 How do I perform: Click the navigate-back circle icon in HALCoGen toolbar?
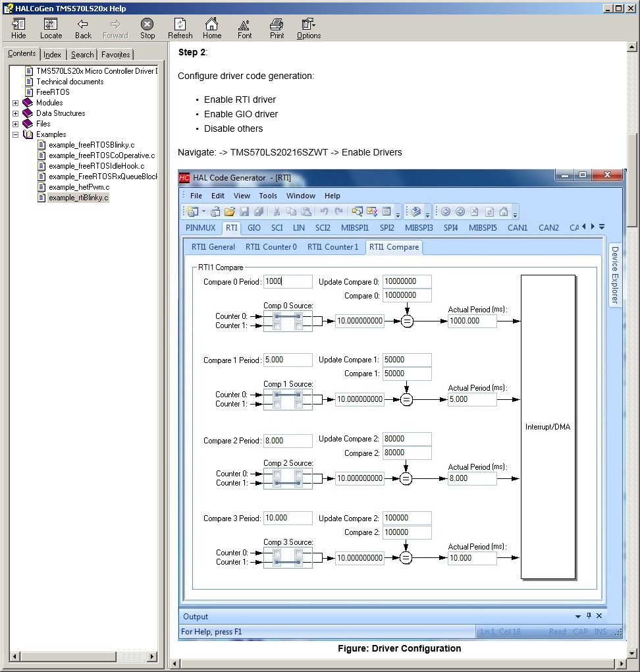coord(446,211)
